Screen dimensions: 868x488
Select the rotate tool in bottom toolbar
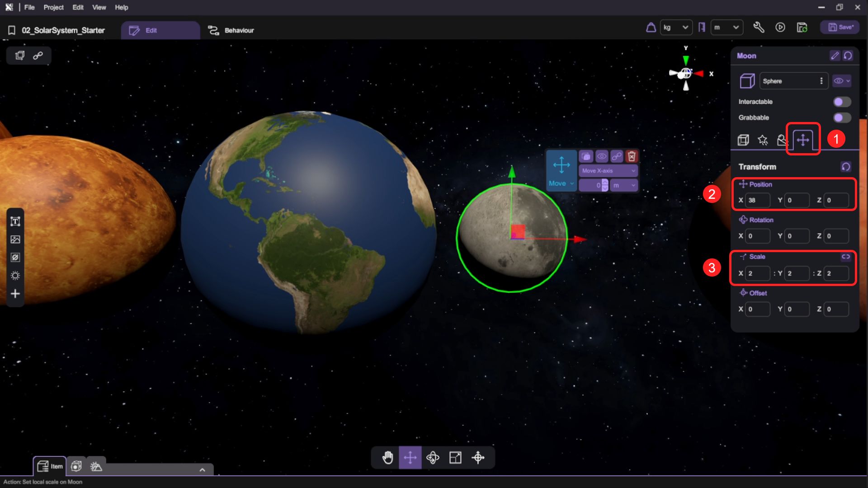433,458
